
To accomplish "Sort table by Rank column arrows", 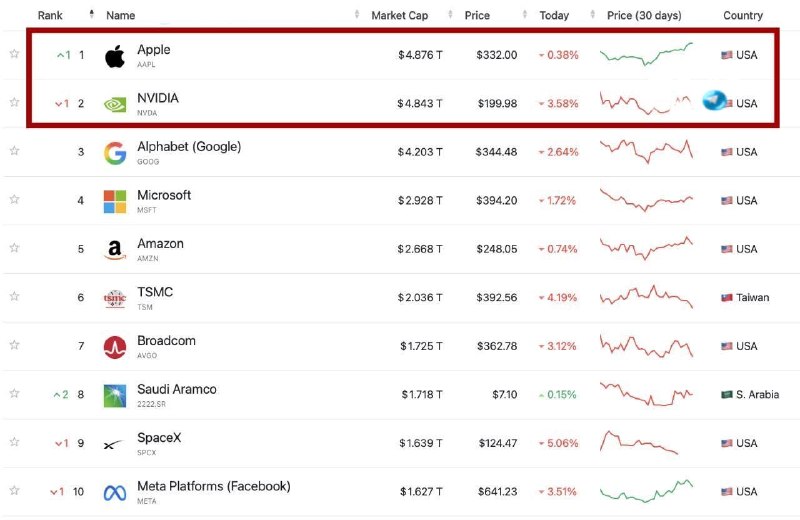I will 92,14.
